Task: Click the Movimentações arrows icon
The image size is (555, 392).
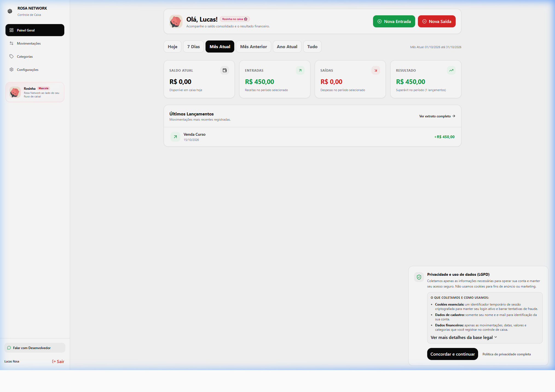Action: (11, 43)
